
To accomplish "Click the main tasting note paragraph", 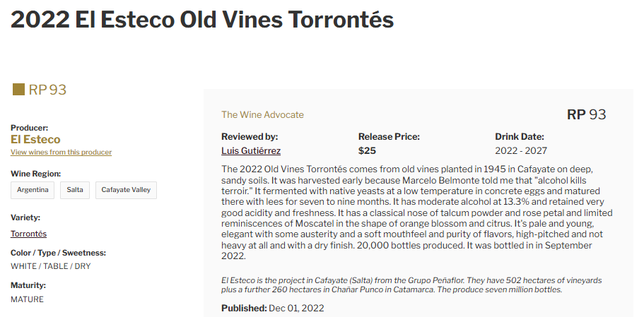I will (x=417, y=213).
